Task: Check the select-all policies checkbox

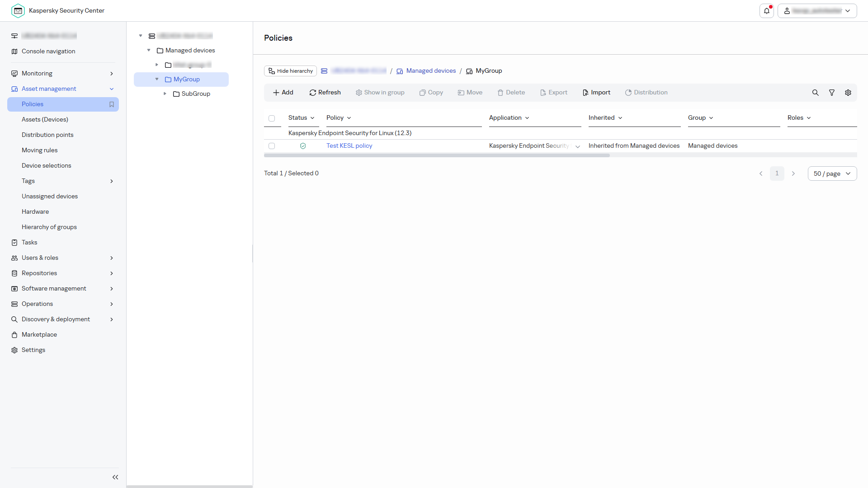Action: [272, 118]
